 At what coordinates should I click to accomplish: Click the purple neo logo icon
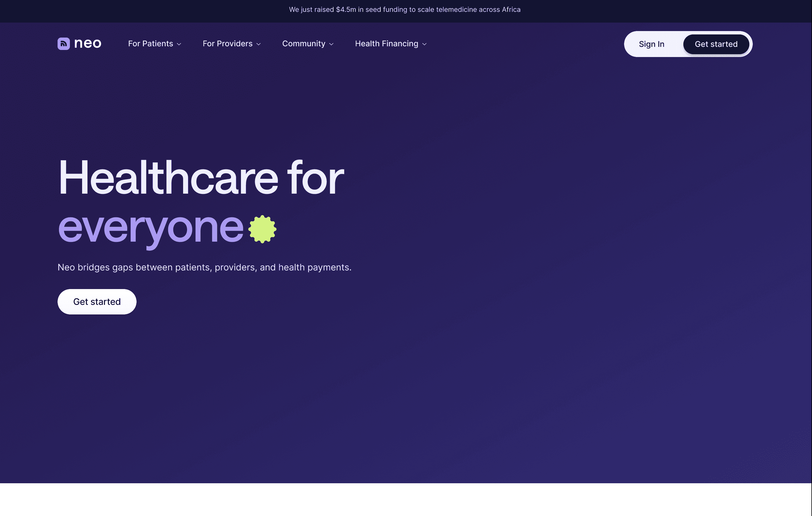coord(63,43)
